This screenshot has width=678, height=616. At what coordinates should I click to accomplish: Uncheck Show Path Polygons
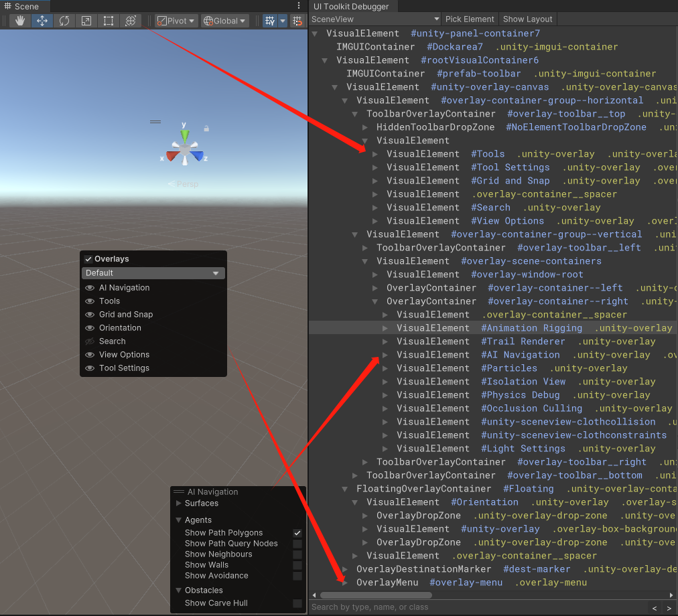point(297,533)
